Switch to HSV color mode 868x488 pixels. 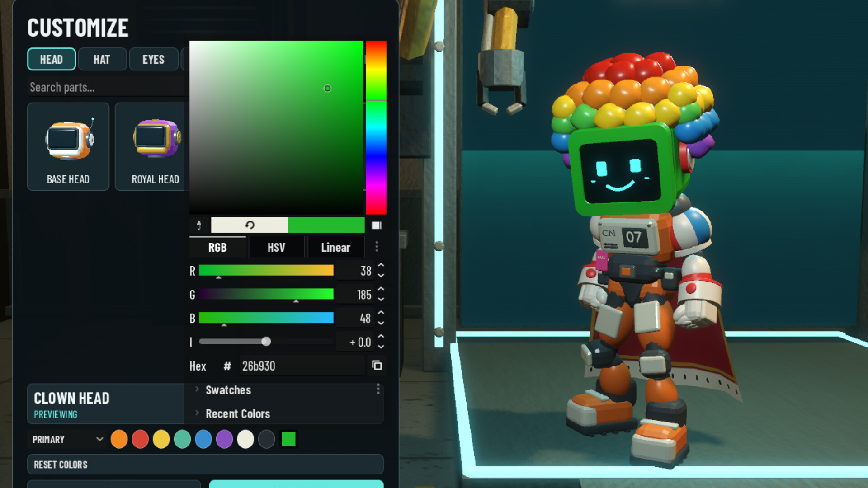click(x=276, y=247)
